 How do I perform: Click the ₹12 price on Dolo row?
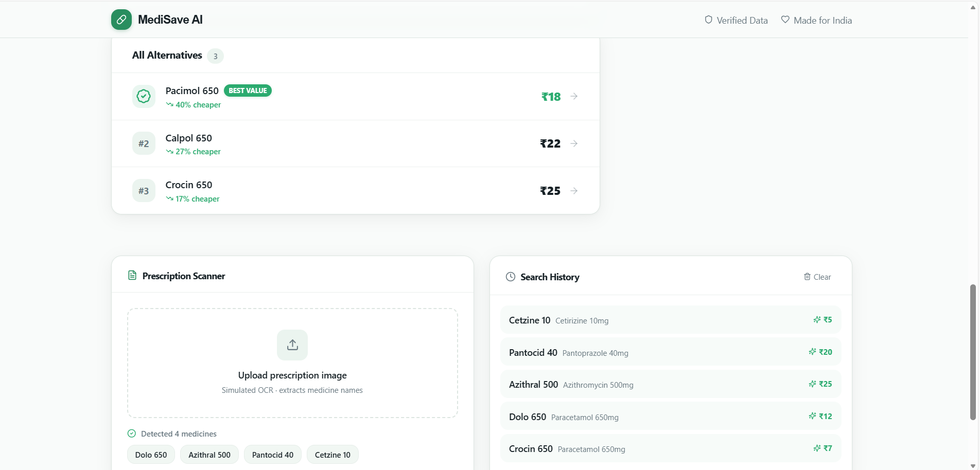coord(826,416)
